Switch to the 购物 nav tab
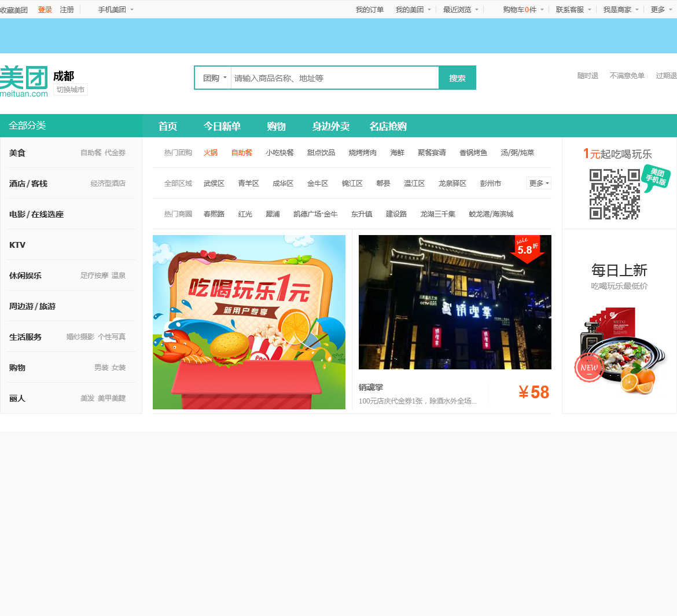 [277, 126]
